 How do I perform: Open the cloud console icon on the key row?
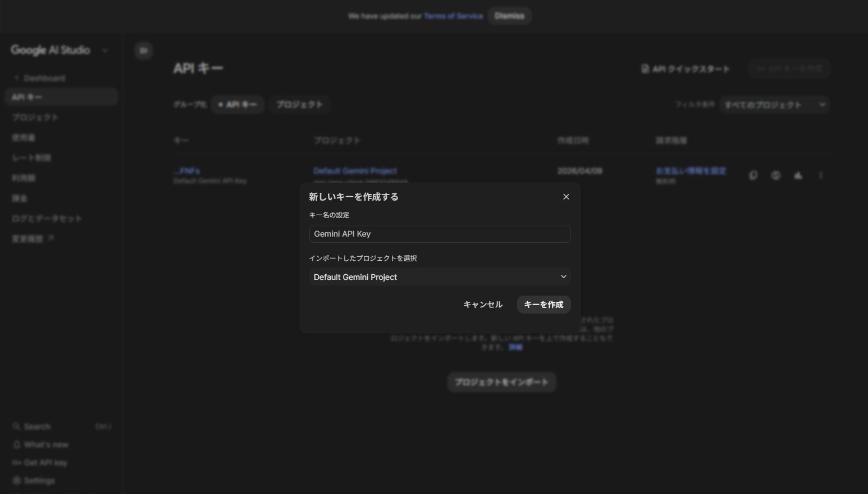[798, 175]
